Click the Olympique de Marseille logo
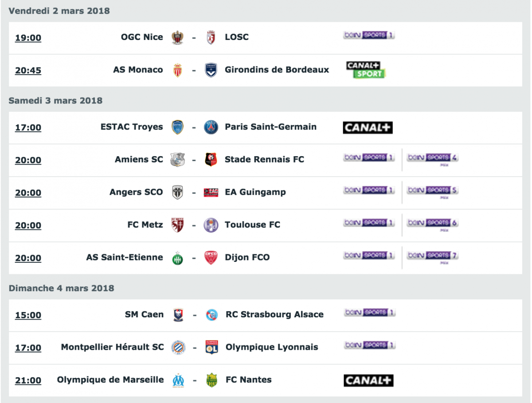This screenshot has width=532, height=403. (178, 380)
